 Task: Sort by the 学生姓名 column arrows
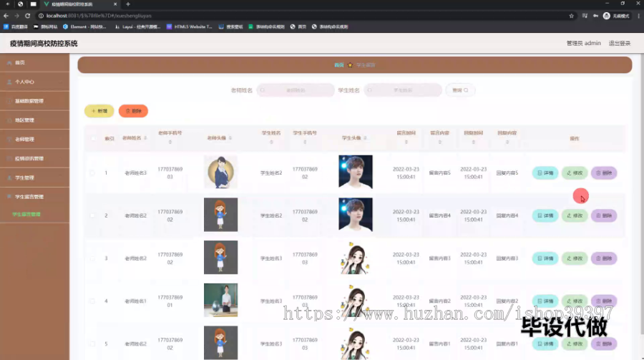(271, 142)
